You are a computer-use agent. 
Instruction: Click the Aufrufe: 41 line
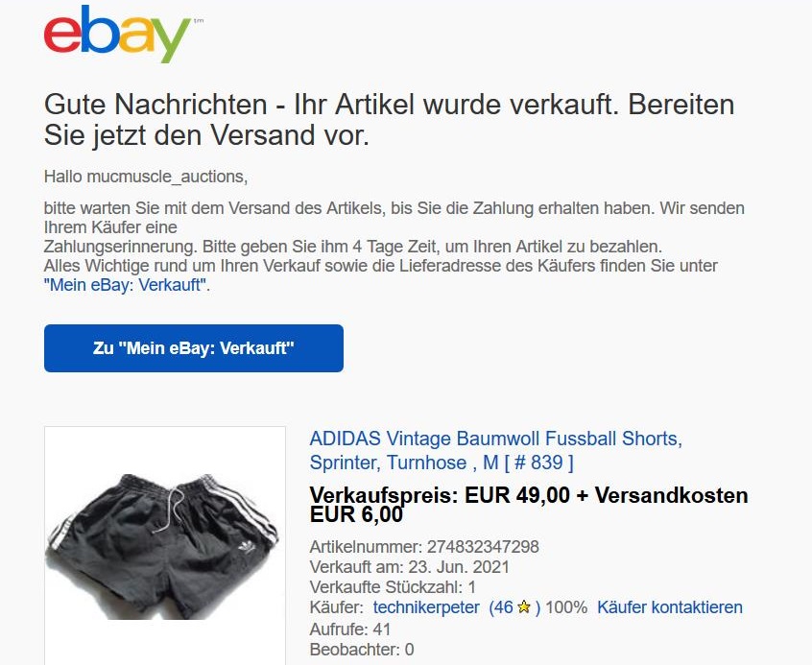click(350, 629)
